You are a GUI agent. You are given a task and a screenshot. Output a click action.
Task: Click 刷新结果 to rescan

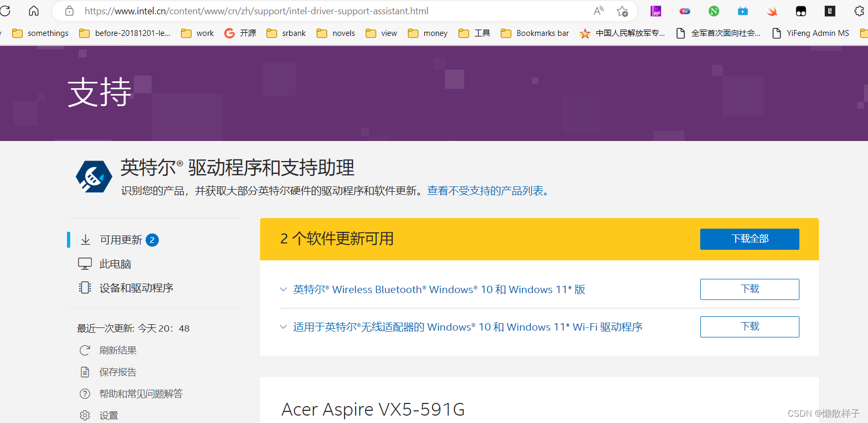tap(118, 350)
